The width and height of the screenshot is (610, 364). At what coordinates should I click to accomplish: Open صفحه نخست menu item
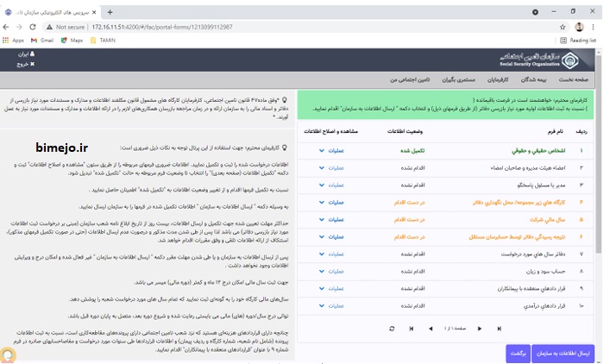tap(574, 79)
